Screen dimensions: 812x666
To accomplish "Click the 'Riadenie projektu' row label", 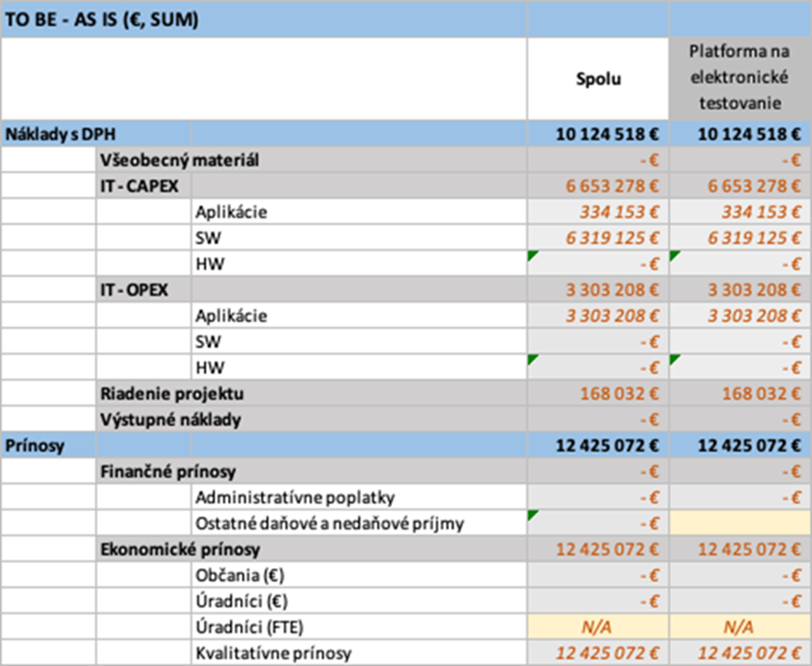I will click(172, 394).
